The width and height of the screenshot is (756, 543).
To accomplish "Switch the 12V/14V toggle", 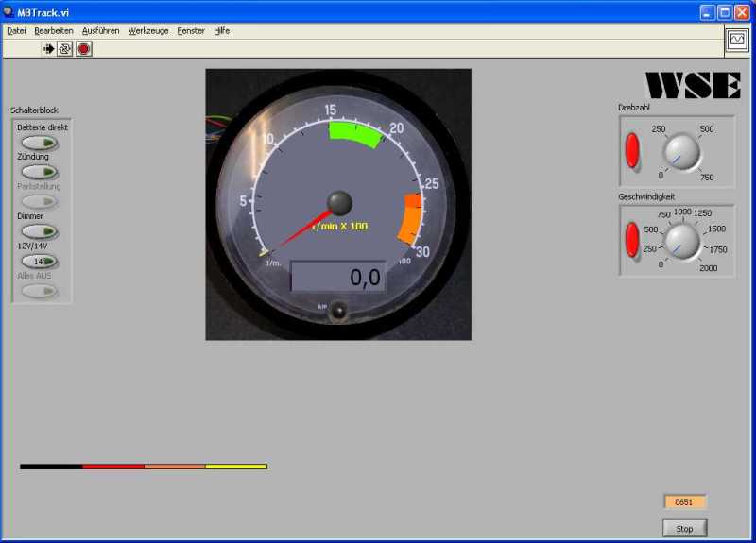I will click(x=40, y=261).
